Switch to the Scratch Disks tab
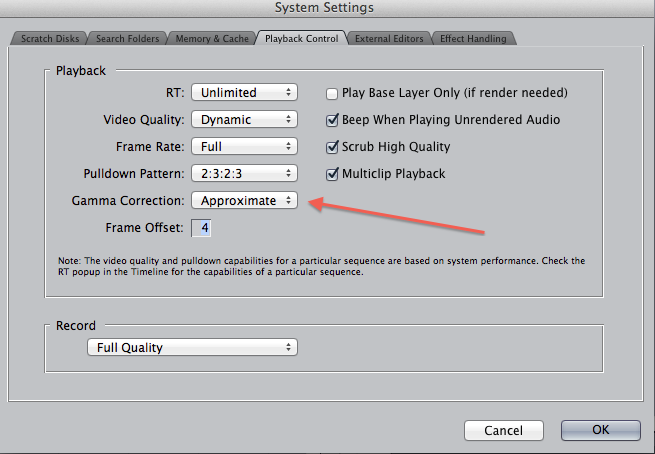The height and width of the screenshot is (454, 655). pyautogui.click(x=48, y=38)
